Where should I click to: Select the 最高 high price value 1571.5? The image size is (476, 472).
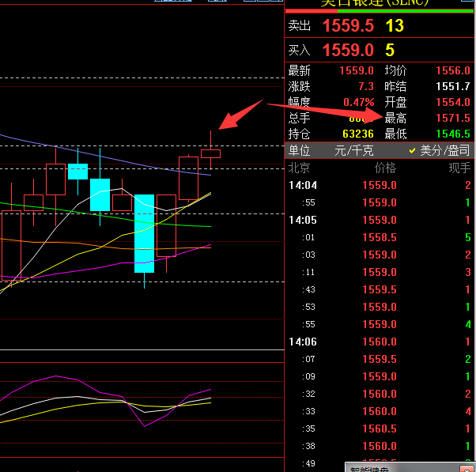(455, 118)
